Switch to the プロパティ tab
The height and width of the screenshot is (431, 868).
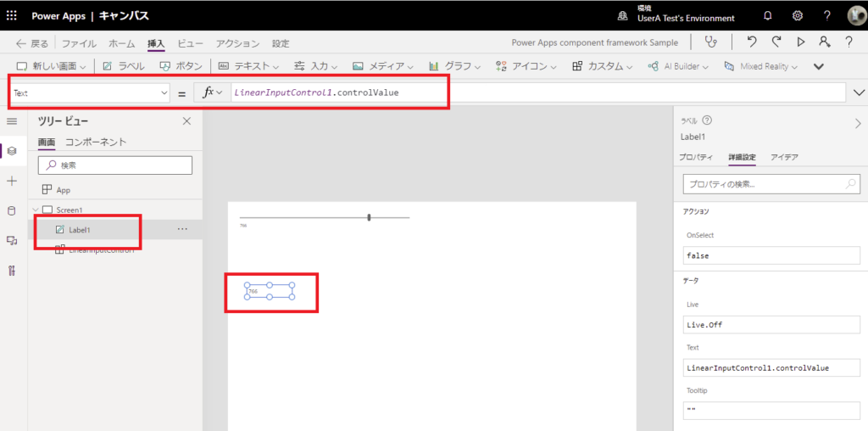tap(696, 157)
